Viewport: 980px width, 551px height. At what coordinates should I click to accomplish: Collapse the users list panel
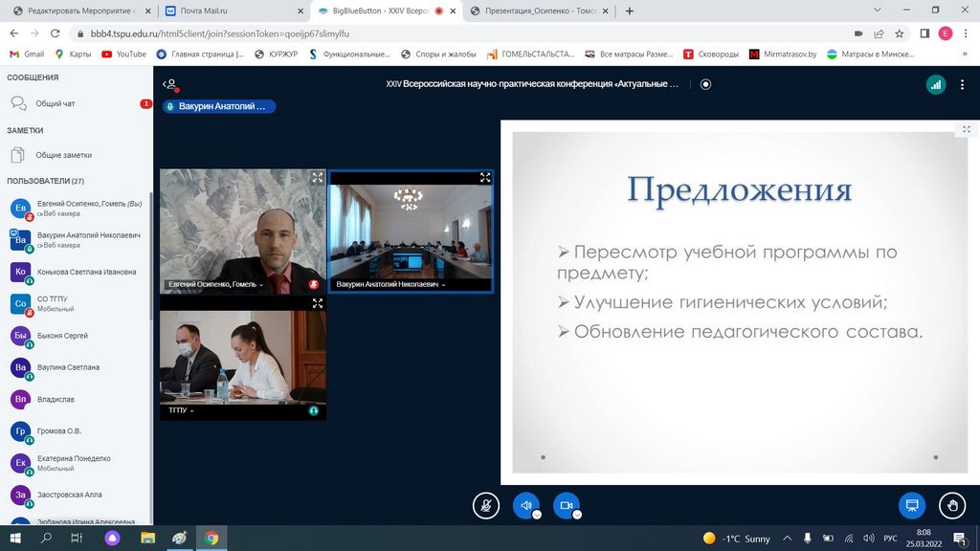[169, 84]
